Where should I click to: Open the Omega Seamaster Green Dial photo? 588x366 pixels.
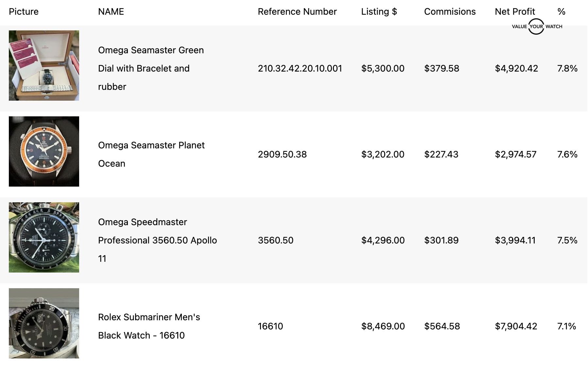tap(44, 65)
